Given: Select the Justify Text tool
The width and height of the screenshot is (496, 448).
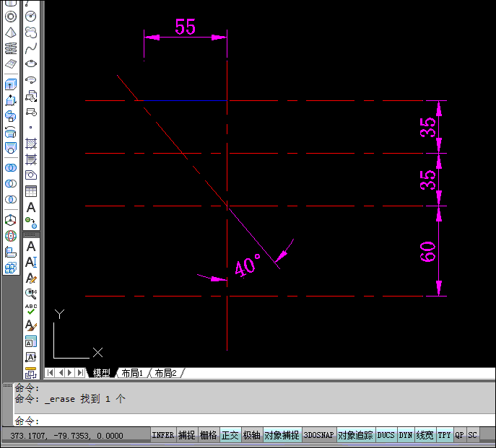Looking at the screenshot, I should 31,357.
